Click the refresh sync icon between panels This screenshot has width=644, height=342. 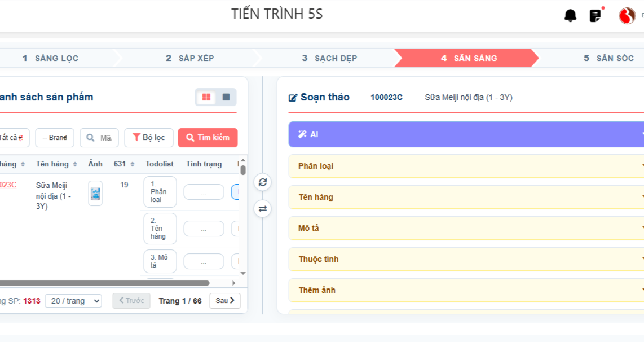pos(263,182)
